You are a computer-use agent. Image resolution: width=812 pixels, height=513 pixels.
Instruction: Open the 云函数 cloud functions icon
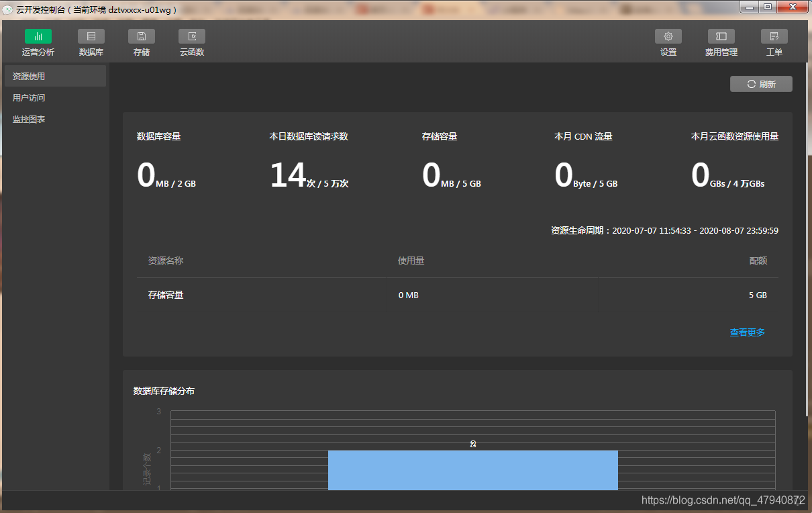tap(192, 37)
